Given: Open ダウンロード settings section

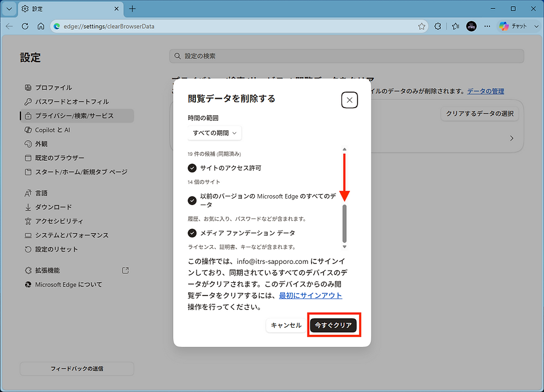Looking at the screenshot, I should (77, 207).
